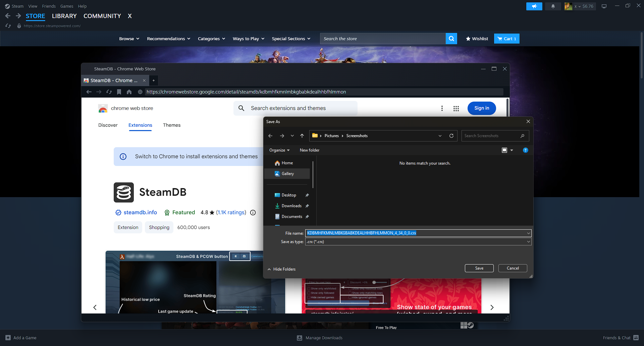The width and height of the screenshot is (644, 346).
Task: Go back in Steam client navigation
Action: coord(8,16)
